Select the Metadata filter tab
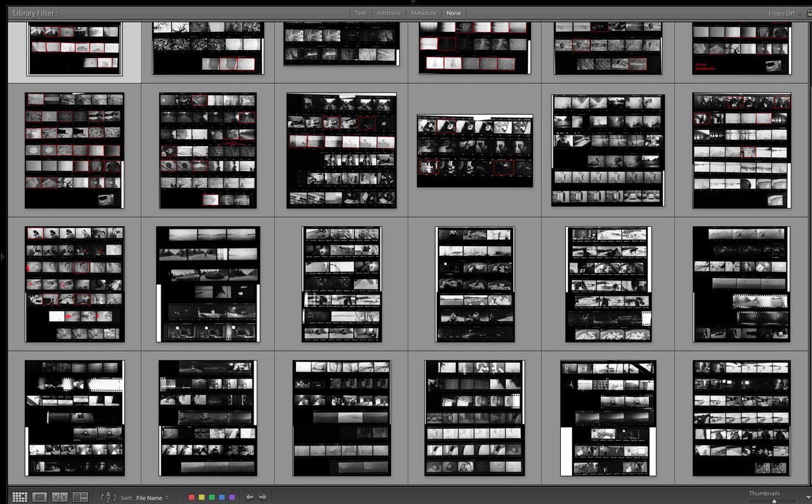The width and height of the screenshot is (812, 504). coord(423,13)
